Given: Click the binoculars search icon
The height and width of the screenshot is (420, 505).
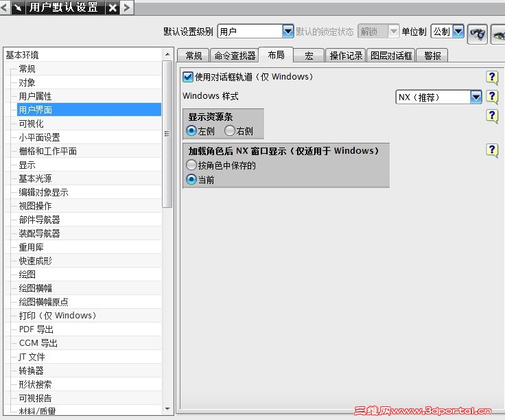Looking at the screenshot, I should click(478, 34).
